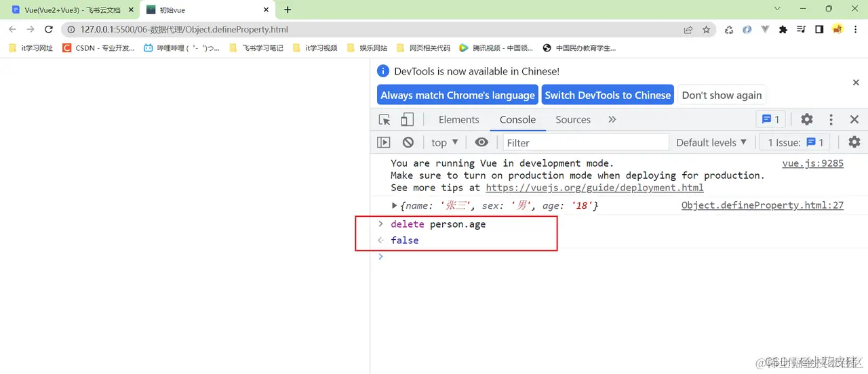
Task: Switch to the Sources panel
Action: [x=573, y=119]
